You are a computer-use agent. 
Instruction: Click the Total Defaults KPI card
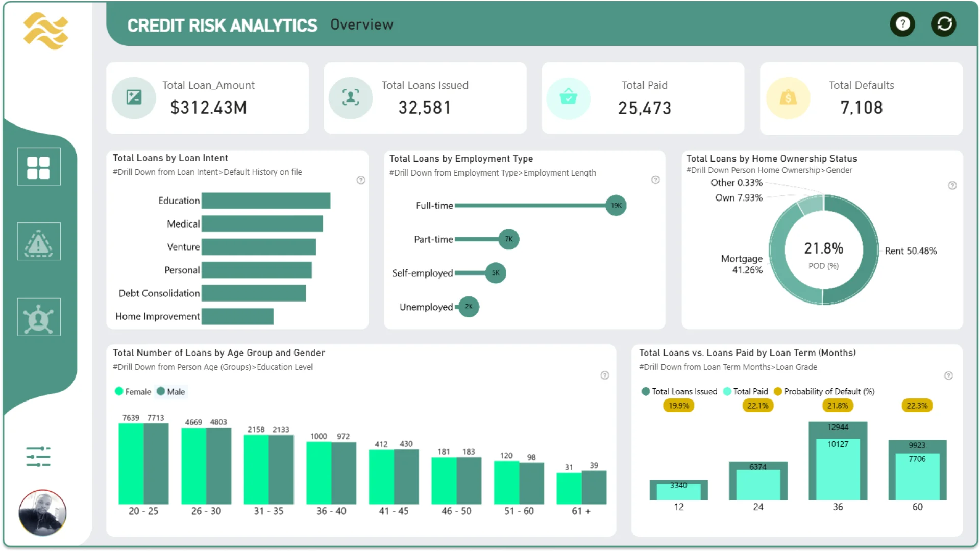(x=861, y=98)
